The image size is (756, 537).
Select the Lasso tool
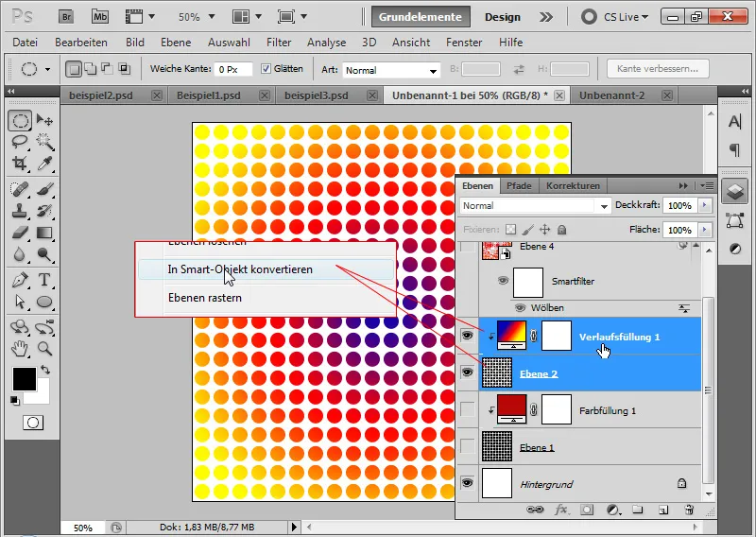click(x=20, y=142)
